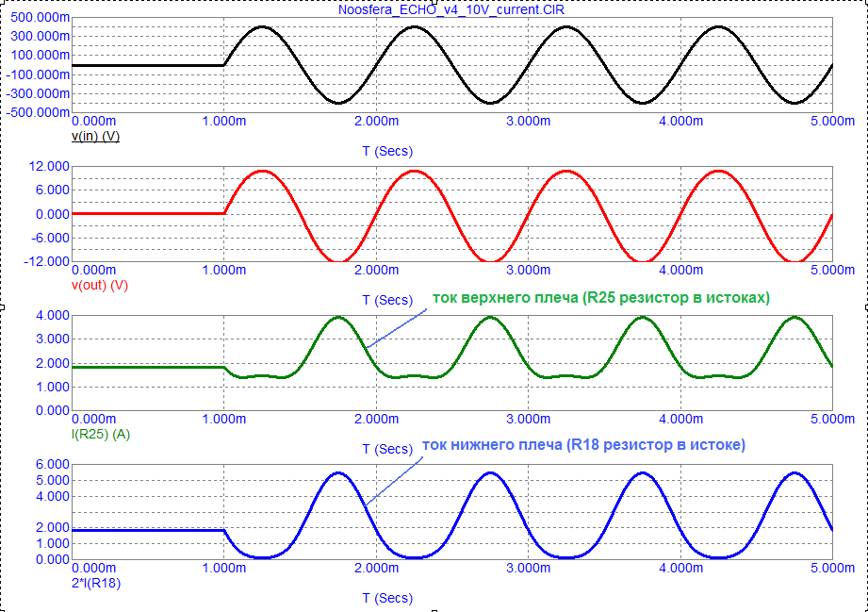Click the 6.000 value on v(out) axis
868x612 pixels.
[53, 190]
